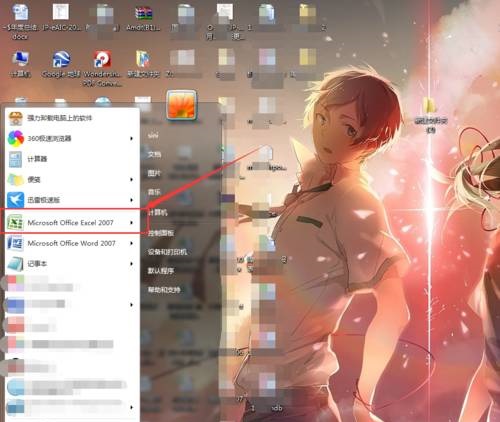Click 帮助和支持 link
This screenshot has height=422, width=500.
tap(164, 290)
